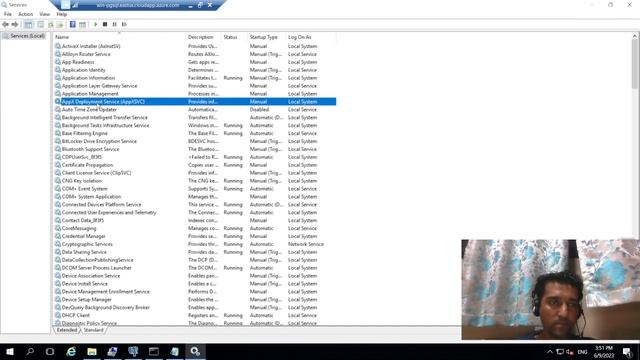640x360 pixels.
Task: Start the service with the green play icon
Action: (x=96, y=24)
